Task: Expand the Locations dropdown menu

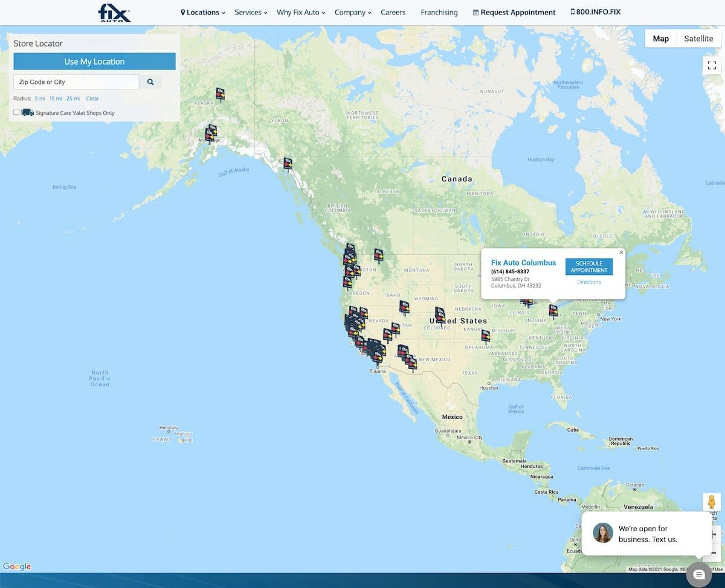Action: [x=203, y=12]
